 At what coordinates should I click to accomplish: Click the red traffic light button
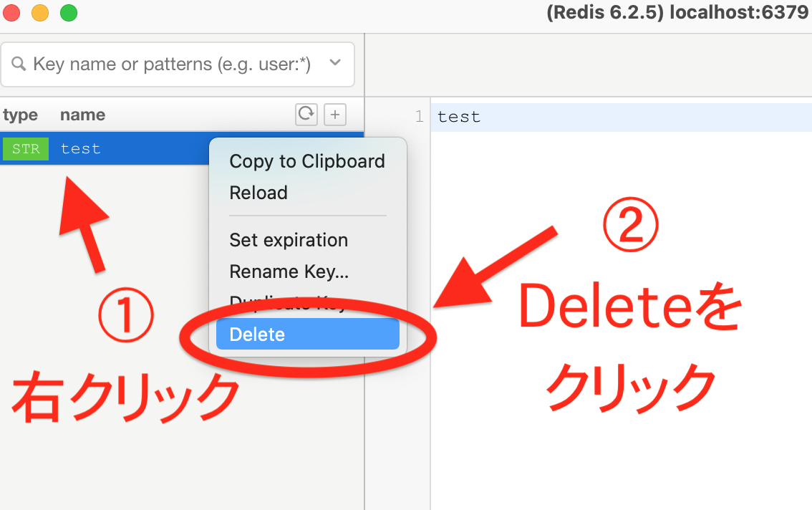[x=11, y=12]
